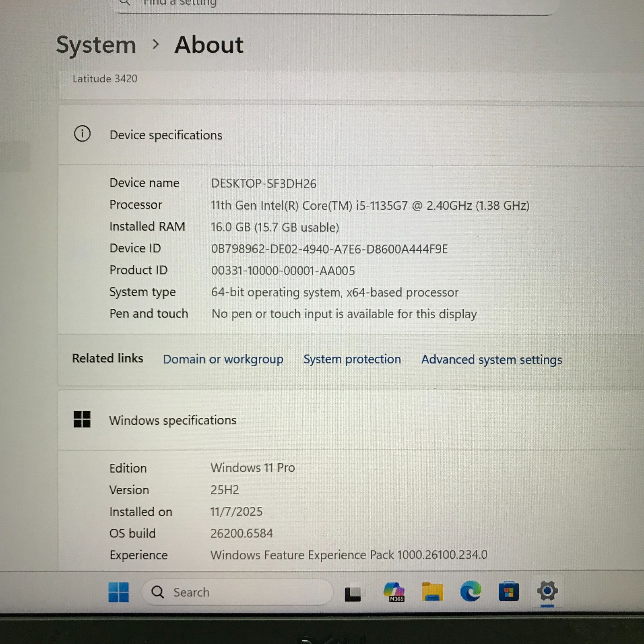The height and width of the screenshot is (644, 644).
Task: Launch Microsoft 365 Copilot app
Action: [394, 592]
